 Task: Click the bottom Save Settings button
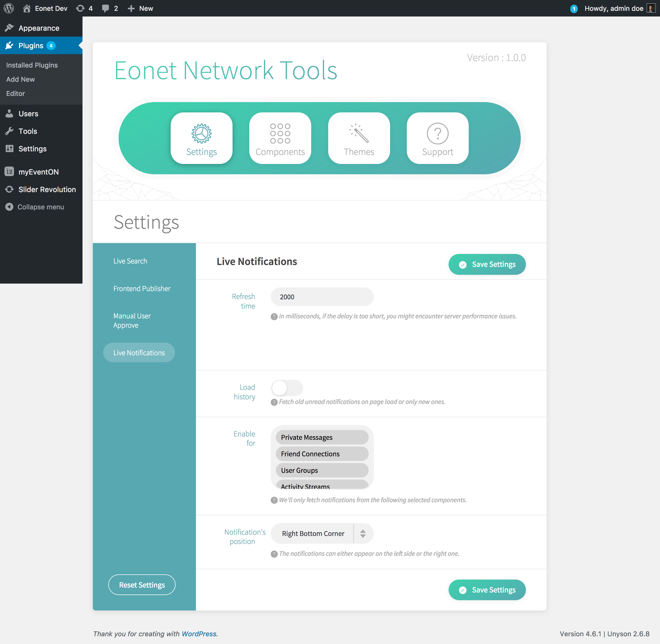coord(487,590)
